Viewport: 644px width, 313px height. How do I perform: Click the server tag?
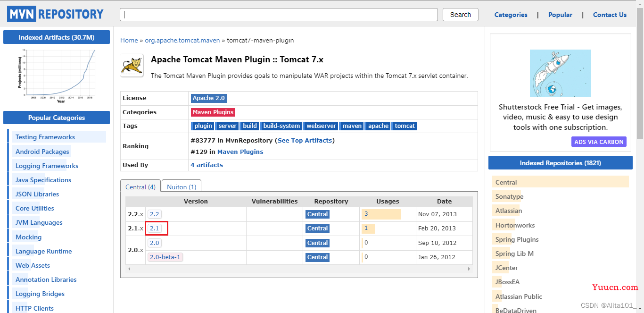pos(228,126)
